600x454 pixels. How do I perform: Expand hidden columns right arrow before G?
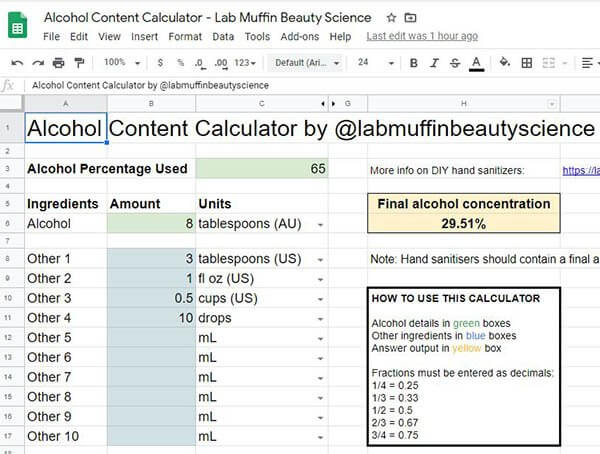click(333, 104)
